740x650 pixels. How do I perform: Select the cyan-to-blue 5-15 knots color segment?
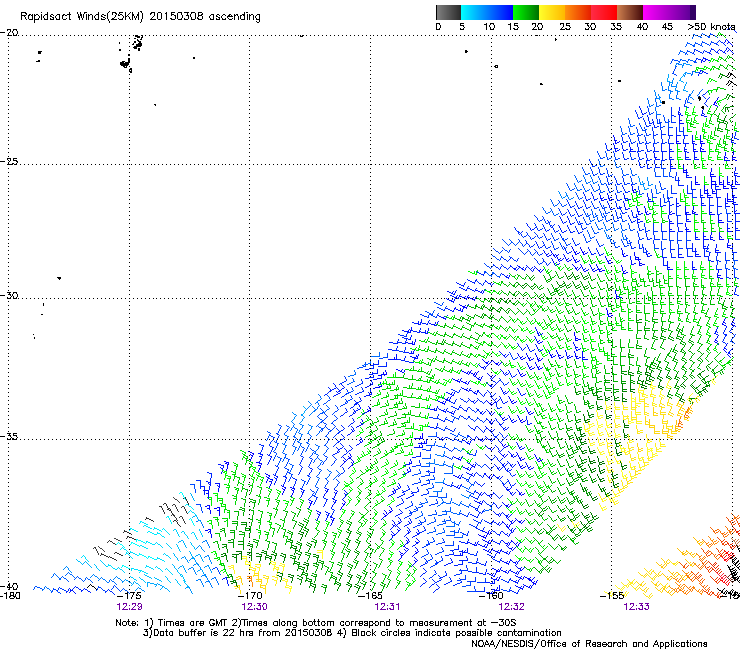tap(487, 12)
